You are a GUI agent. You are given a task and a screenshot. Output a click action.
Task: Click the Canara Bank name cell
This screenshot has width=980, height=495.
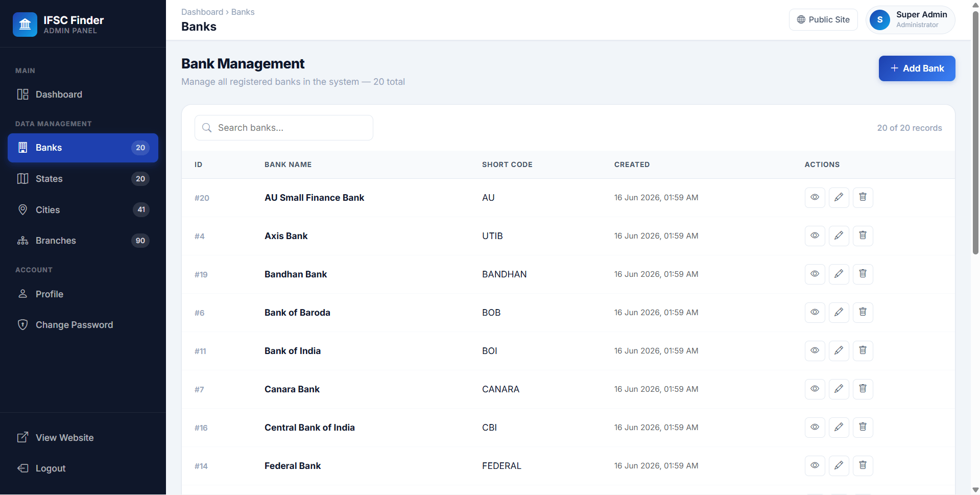[292, 389]
